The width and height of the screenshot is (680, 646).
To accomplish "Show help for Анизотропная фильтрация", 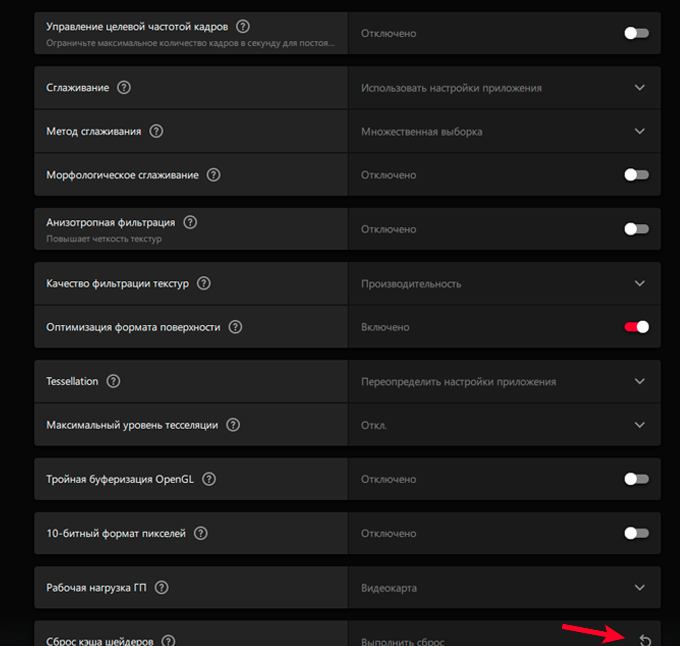I will point(190,223).
